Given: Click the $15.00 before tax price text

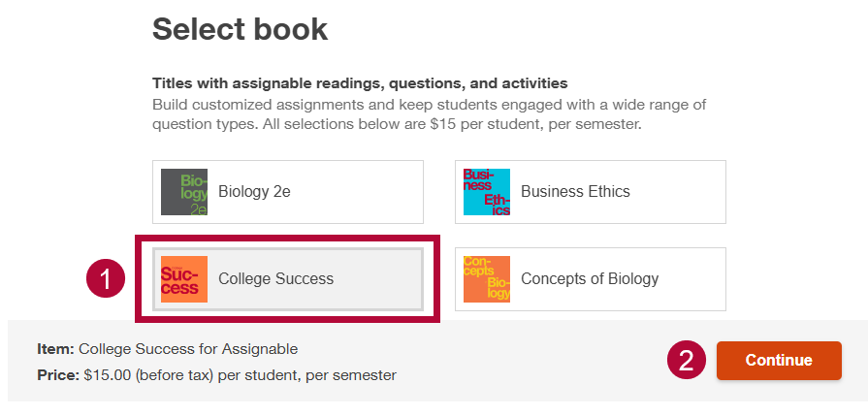Looking at the screenshot, I should pos(240,374).
